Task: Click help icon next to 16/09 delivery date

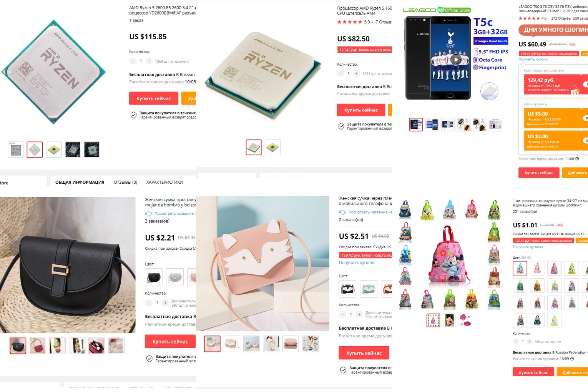Action: pos(572,359)
